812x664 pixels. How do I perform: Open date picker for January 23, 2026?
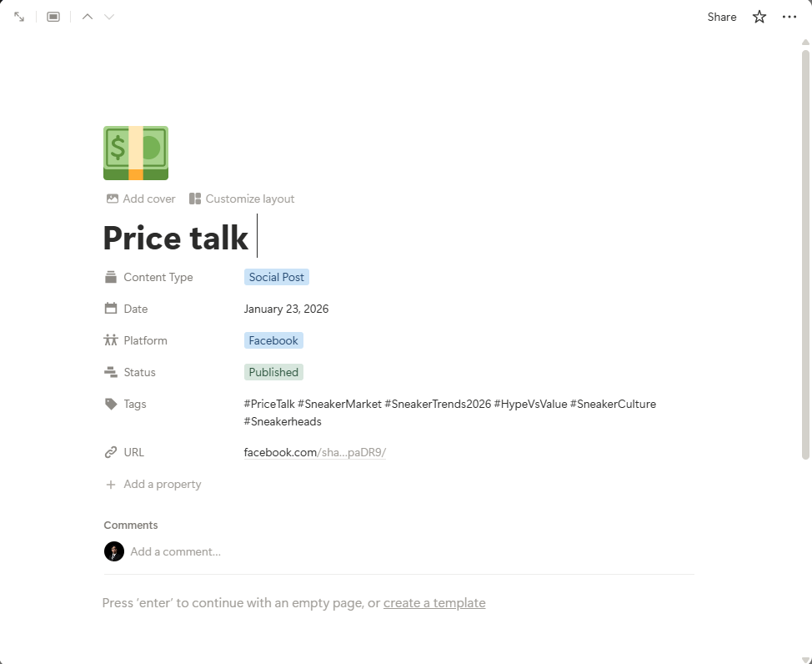click(x=286, y=309)
